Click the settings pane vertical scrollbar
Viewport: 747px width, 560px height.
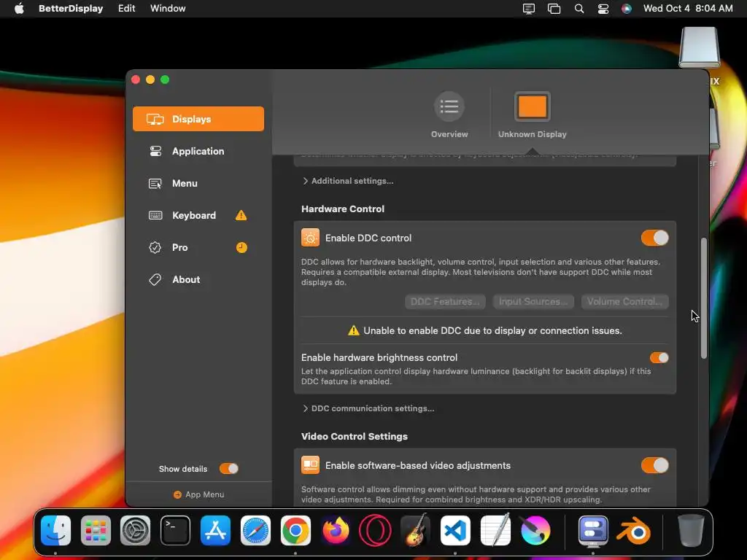[704, 298]
